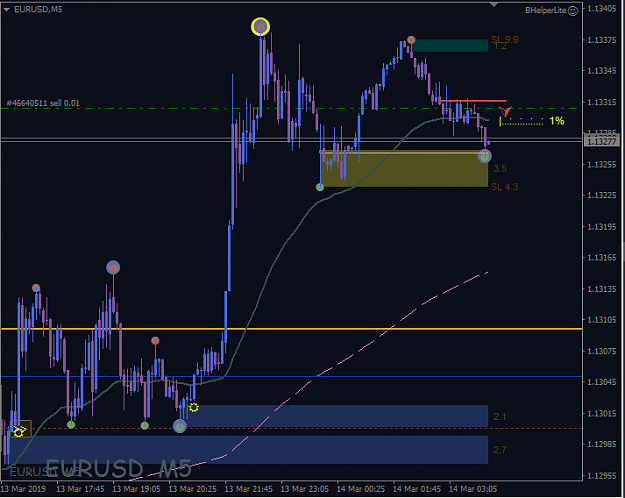Viewport: 625px width, 498px height.
Task: Click the SL 4.3 label
Action: [505, 187]
